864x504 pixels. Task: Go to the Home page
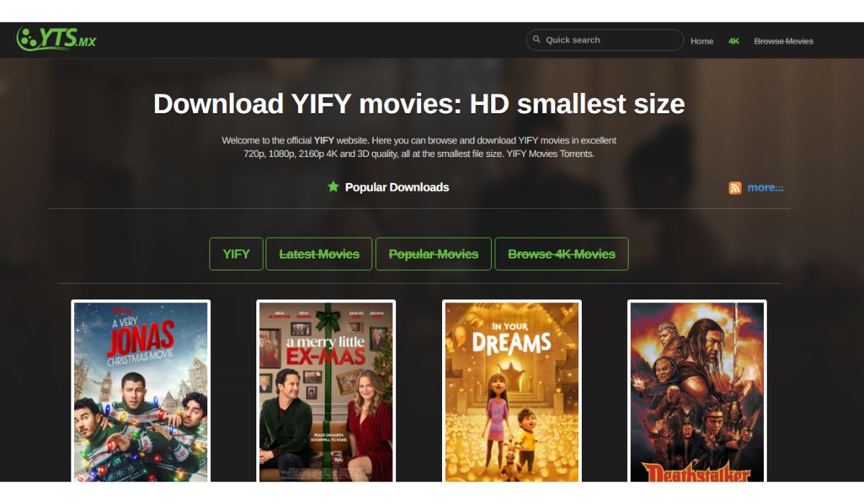click(701, 41)
